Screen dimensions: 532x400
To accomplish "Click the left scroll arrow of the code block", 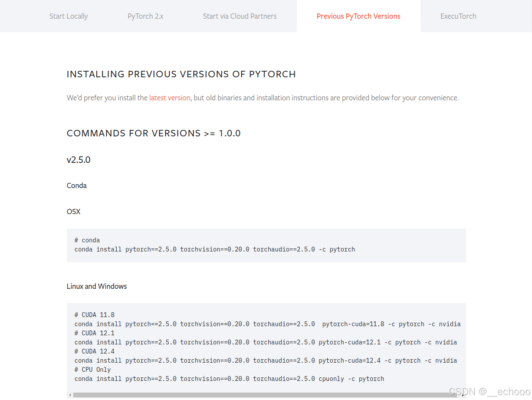I will click(x=69, y=395).
